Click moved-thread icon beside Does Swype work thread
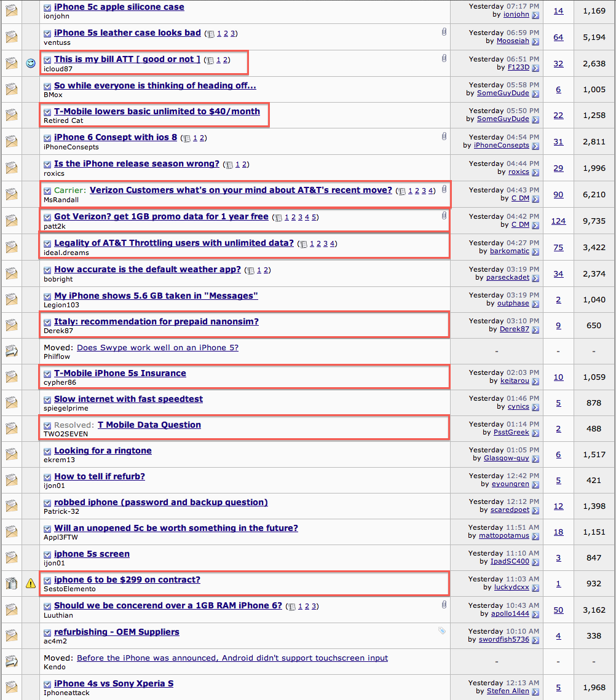This screenshot has width=616, height=700. [12, 351]
